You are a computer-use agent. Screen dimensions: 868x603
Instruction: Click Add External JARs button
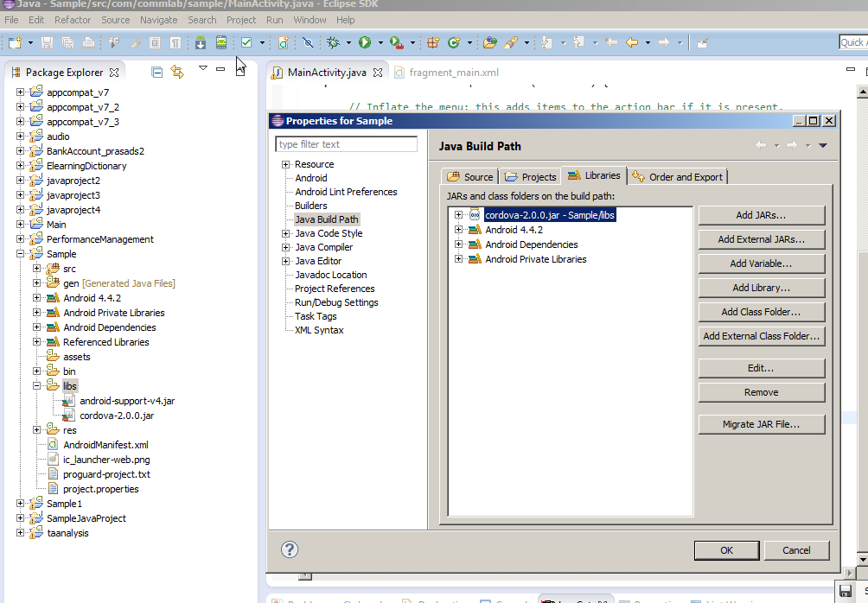tap(761, 239)
